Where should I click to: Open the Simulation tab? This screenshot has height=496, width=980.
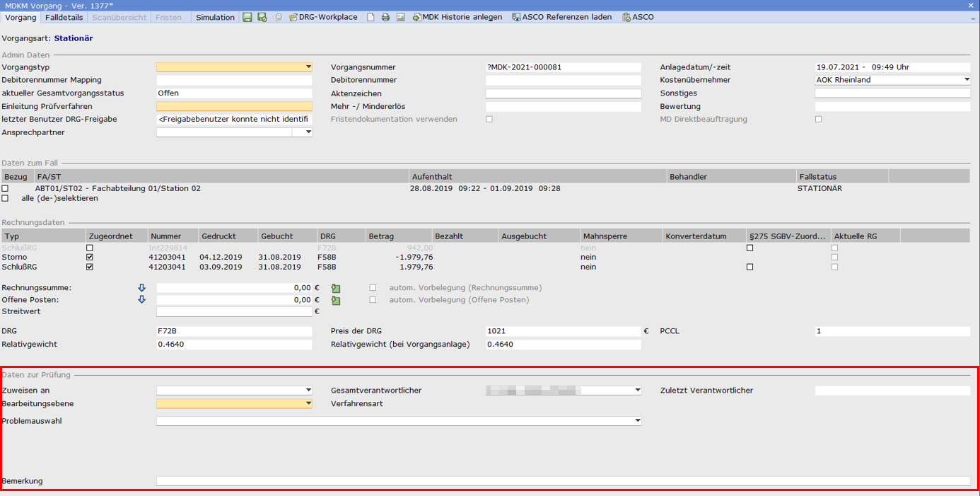pos(215,17)
